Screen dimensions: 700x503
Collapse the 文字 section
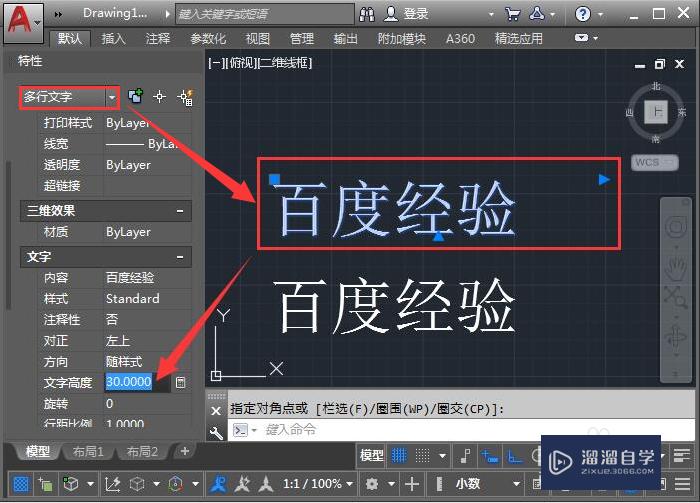click(180, 257)
